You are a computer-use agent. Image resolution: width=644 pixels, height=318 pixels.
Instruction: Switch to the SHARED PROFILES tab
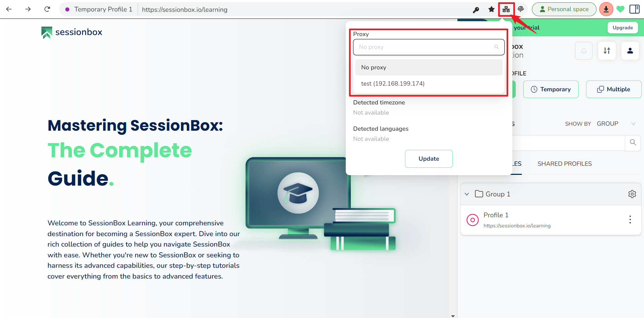click(564, 164)
